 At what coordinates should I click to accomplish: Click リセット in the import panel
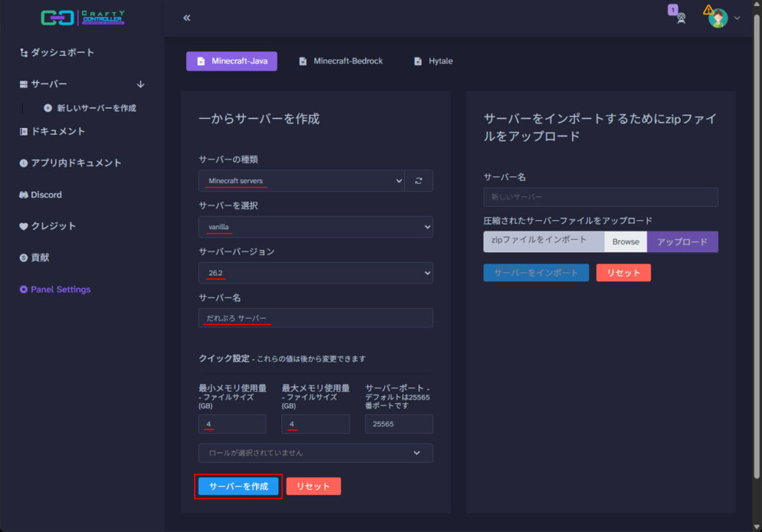point(624,272)
